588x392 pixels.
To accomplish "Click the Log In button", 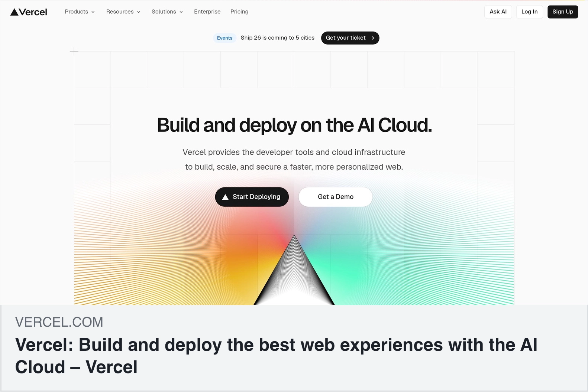I will [x=530, y=12].
